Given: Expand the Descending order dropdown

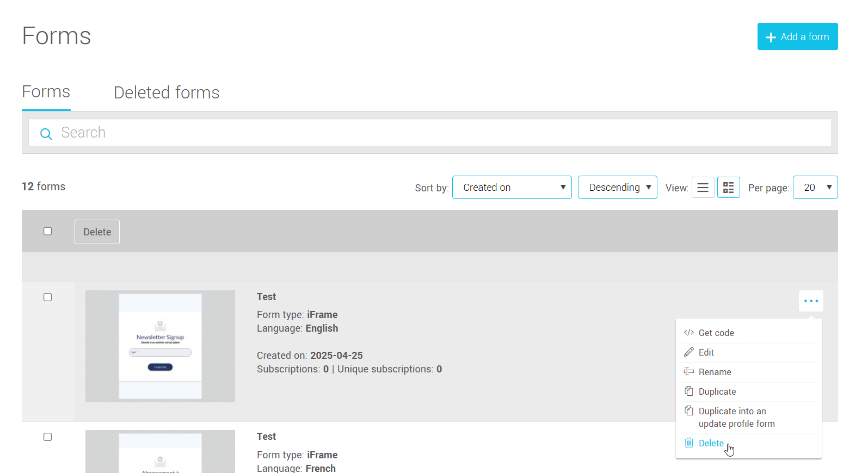Looking at the screenshot, I should 617,188.
